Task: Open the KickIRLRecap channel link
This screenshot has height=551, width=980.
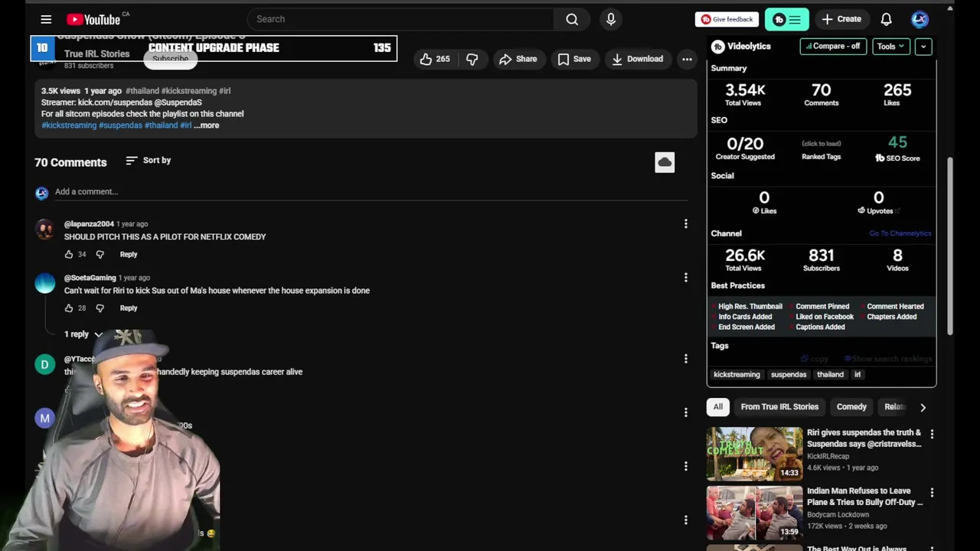Action: (828, 456)
